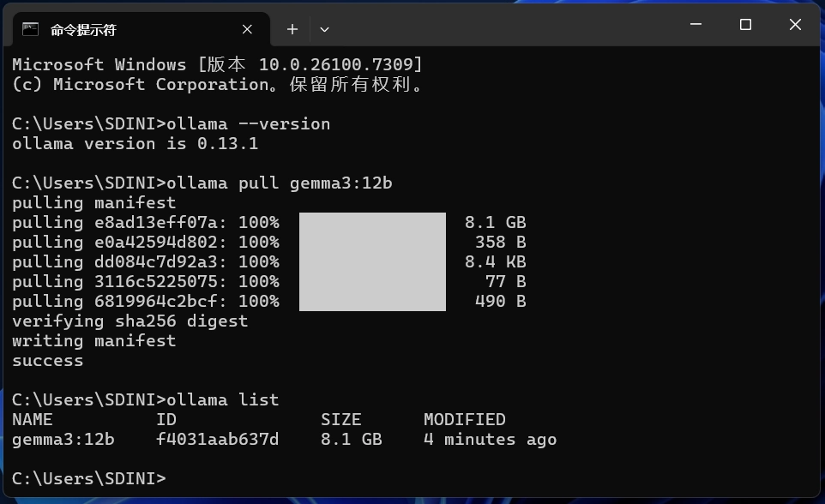Click the SIZE column header

[341, 420]
